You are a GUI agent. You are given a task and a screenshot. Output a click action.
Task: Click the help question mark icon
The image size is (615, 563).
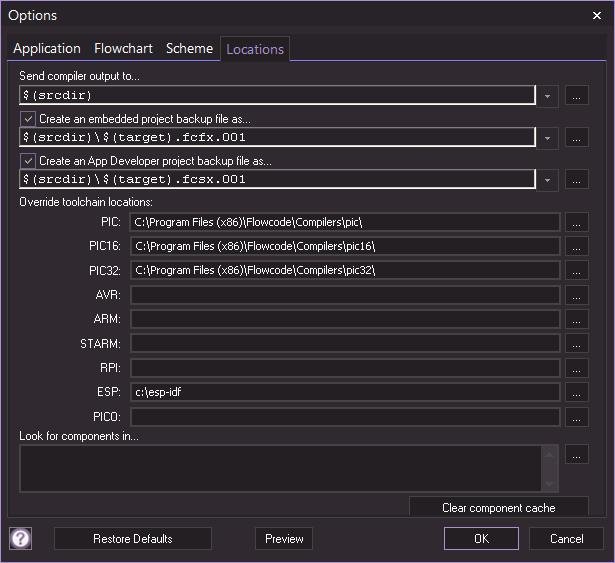[21, 538]
